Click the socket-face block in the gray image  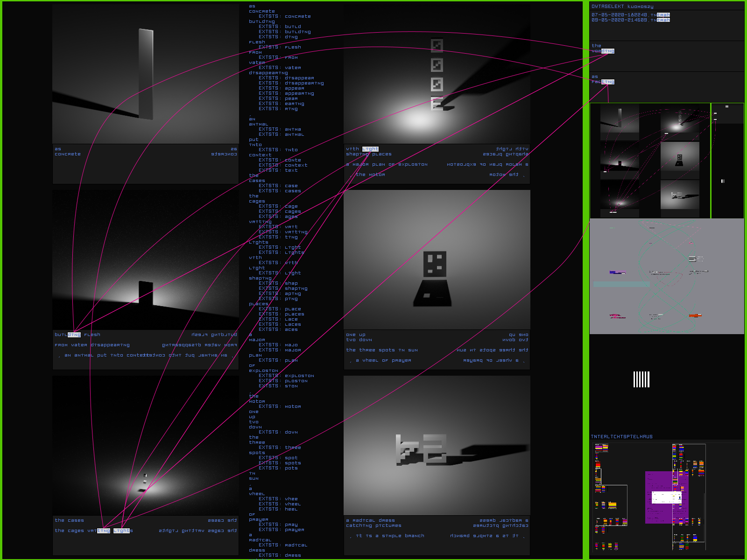coord(435,264)
